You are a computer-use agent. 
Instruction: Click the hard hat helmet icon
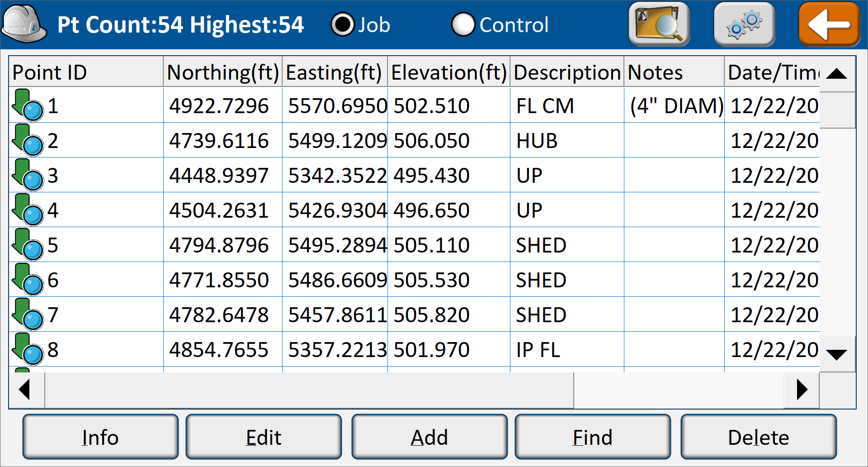point(24,24)
